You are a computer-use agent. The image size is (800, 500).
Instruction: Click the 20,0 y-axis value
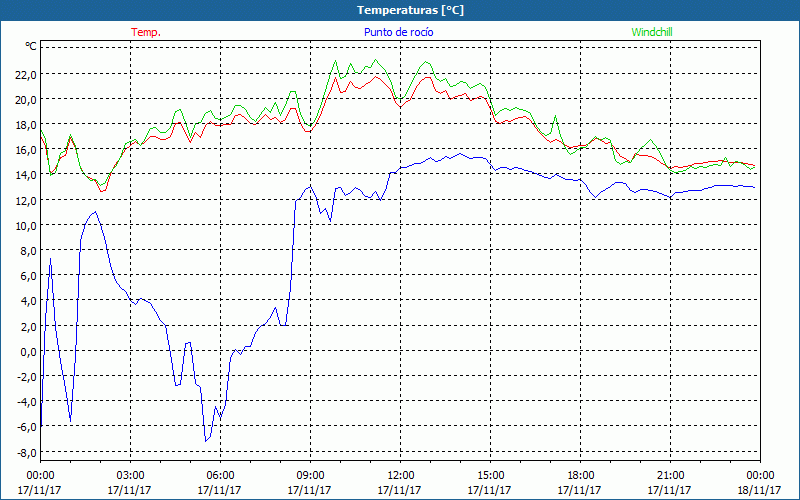click(26, 99)
